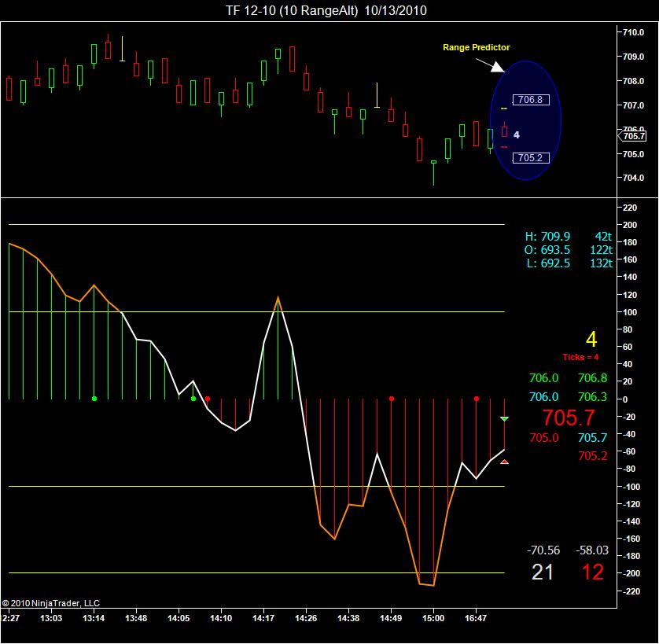This screenshot has height=644, width=659.
Task: Click the 14:38 time axis label
Action: click(x=348, y=618)
